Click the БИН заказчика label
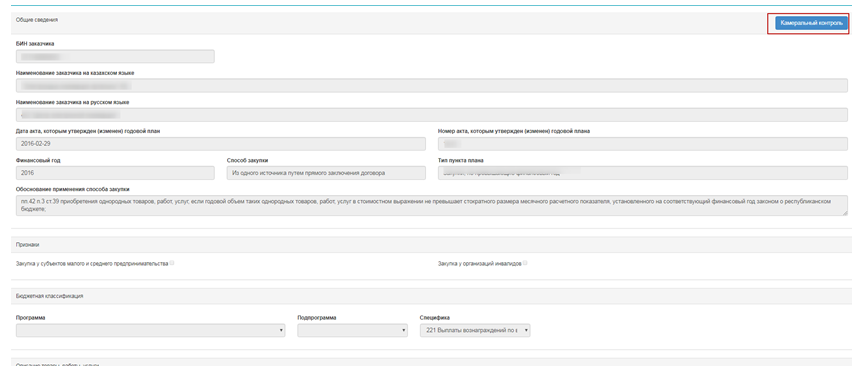Image resolution: width=861 pixels, height=367 pixels. [35, 43]
